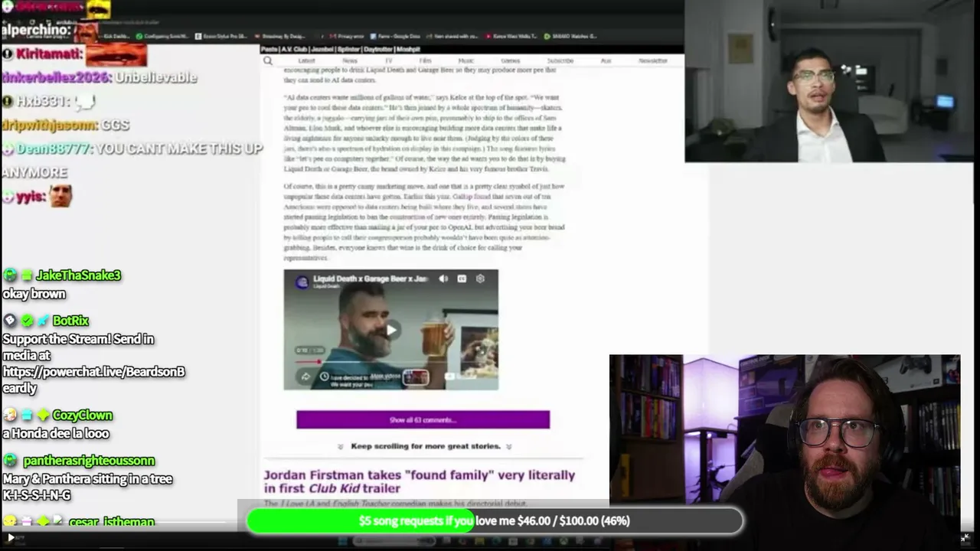The width and height of the screenshot is (980, 551).
Task: Click Hxb331's speech bubble emote
Action: [x=86, y=101]
